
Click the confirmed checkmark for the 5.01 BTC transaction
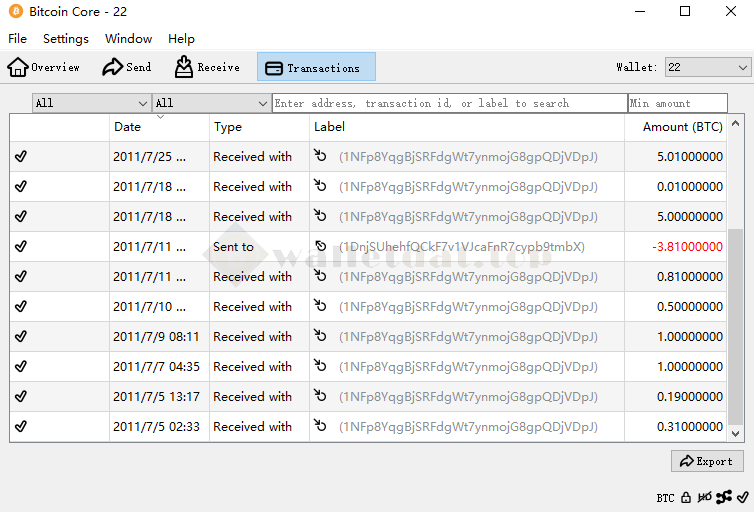tap(21, 157)
